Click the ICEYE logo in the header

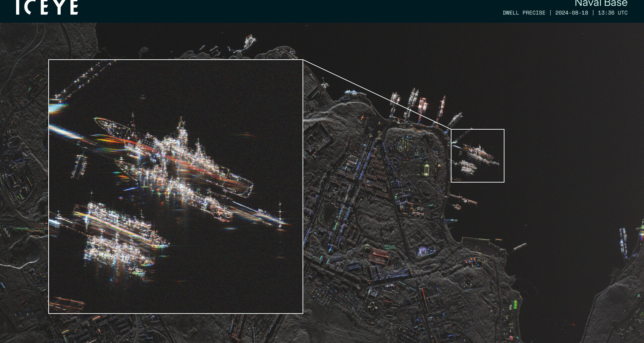47,7
